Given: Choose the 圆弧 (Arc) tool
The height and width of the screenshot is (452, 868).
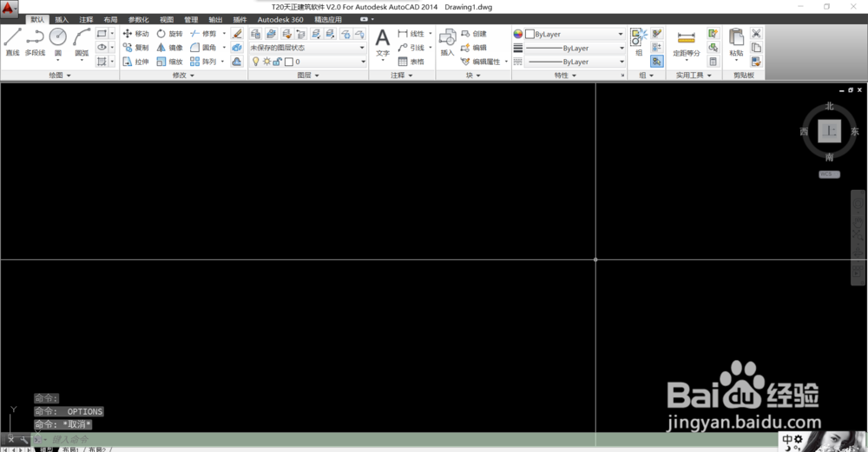Looking at the screenshot, I should point(82,42).
